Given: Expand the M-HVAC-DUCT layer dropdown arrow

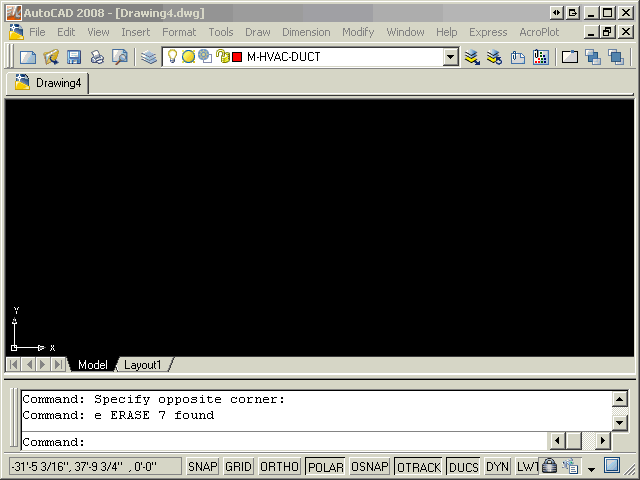Looking at the screenshot, I should [x=451, y=57].
